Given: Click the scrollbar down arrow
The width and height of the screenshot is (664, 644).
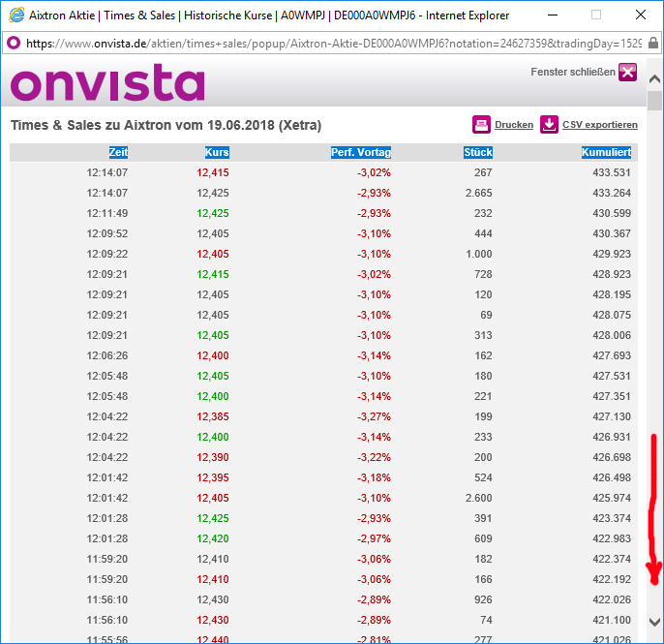Looking at the screenshot, I should 654,622.
